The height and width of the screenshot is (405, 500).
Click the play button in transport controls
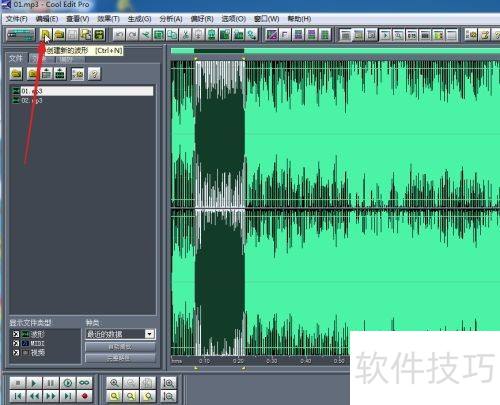34,383
